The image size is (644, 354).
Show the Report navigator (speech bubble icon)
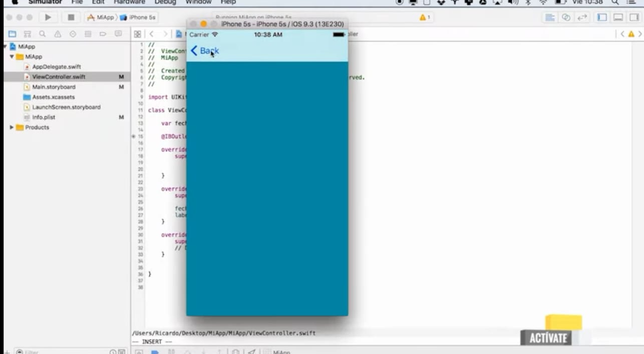(118, 34)
